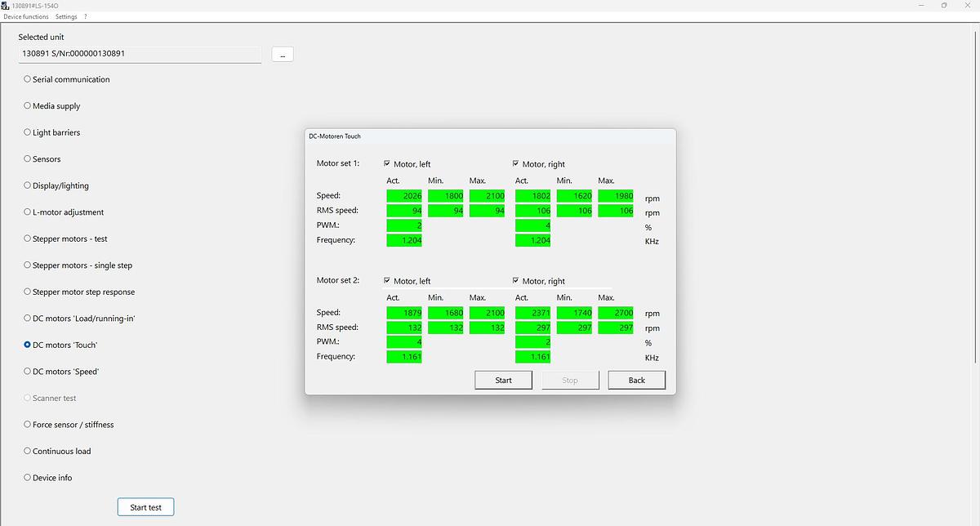Screen dimensions: 980x526
Task: Choose the Light barriers radio button
Action: [x=28, y=132]
